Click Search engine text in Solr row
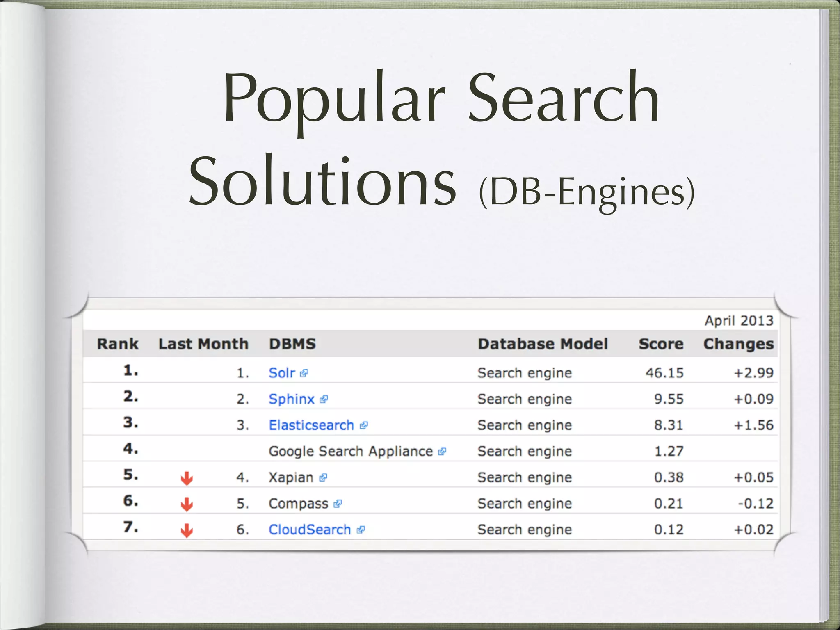This screenshot has width=840, height=630. (525, 373)
